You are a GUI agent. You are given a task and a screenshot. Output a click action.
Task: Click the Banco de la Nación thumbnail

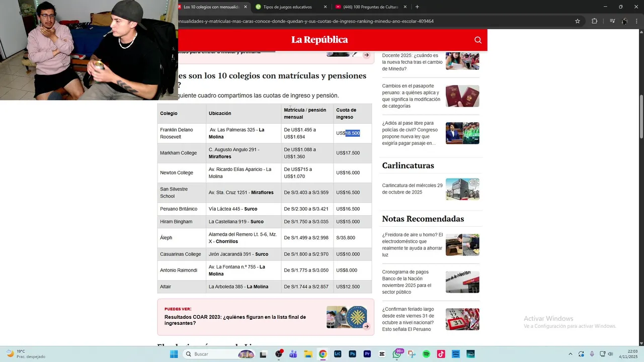coord(462,282)
